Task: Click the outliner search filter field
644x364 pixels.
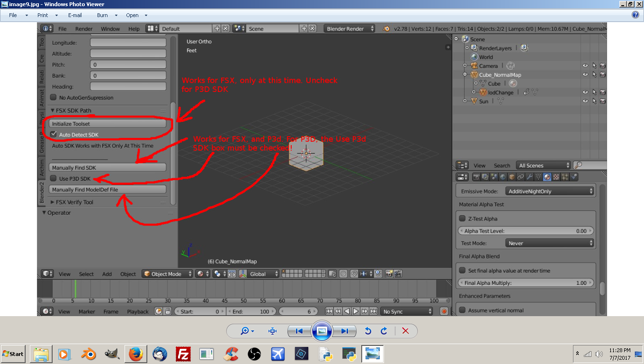Action: [590, 165]
